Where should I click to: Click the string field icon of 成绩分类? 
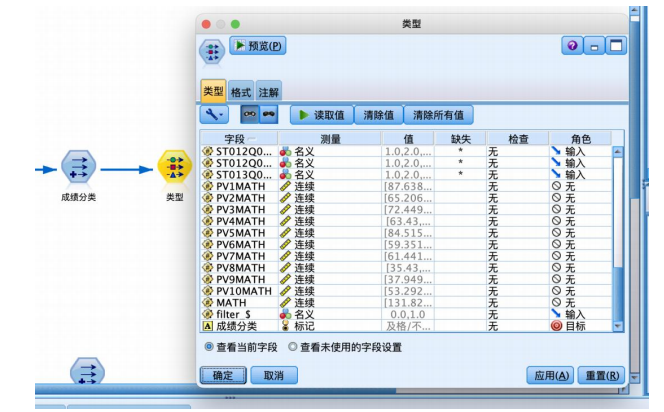208,326
